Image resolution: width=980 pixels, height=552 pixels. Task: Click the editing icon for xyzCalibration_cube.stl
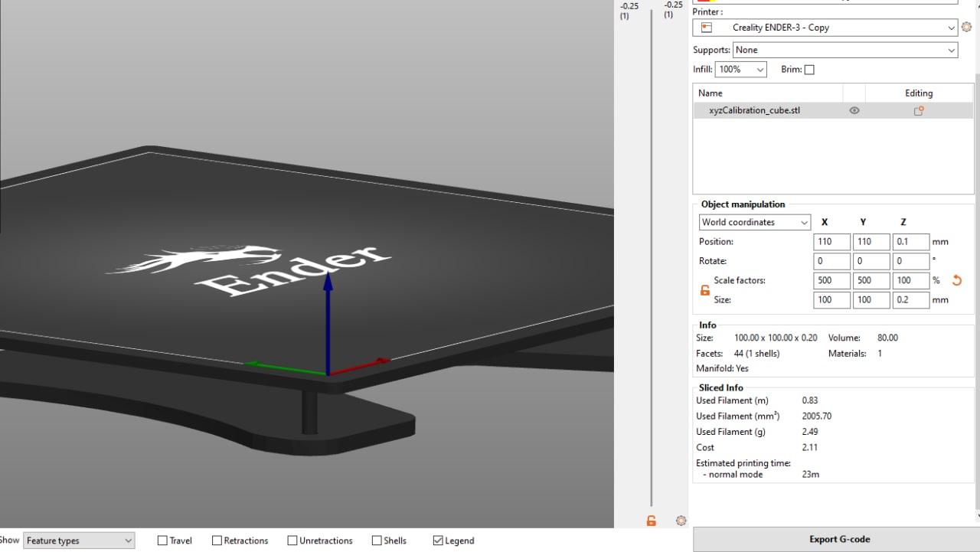tap(919, 110)
